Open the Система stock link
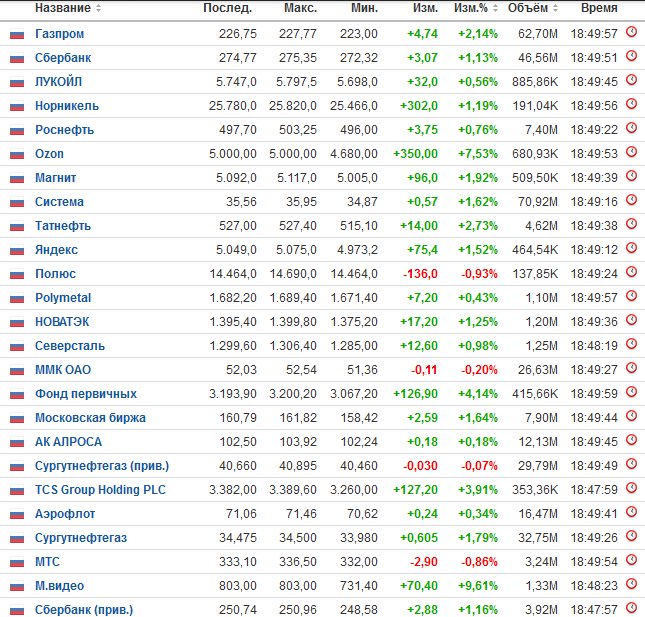 click(59, 202)
